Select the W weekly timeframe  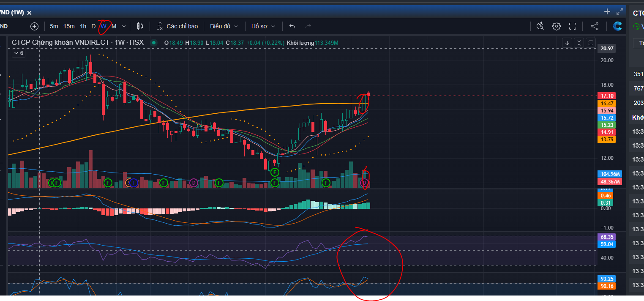(x=104, y=26)
